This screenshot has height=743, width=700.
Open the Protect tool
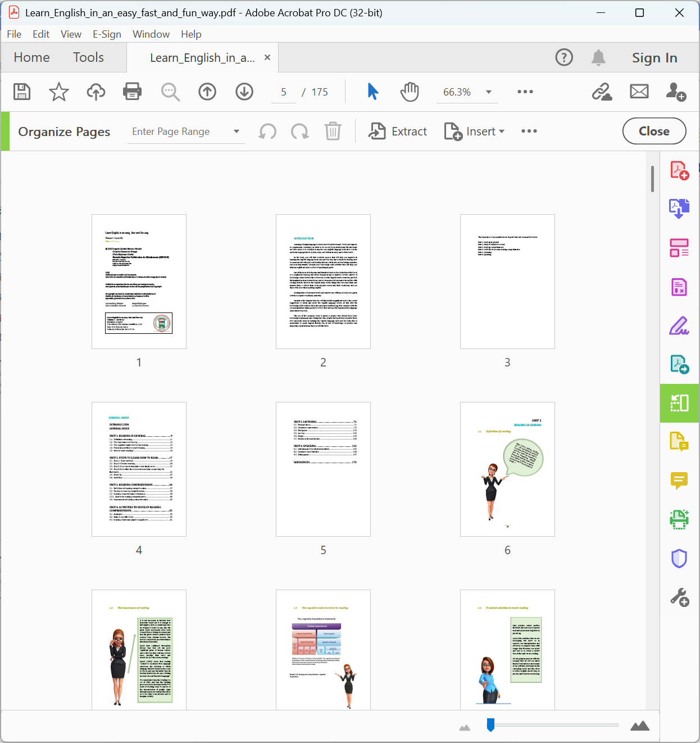click(x=679, y=558)
